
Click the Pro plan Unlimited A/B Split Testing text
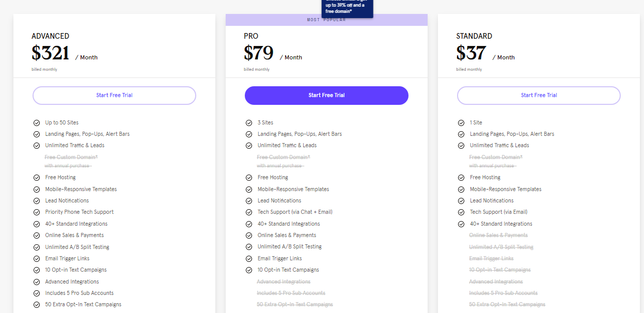(290, 247)
